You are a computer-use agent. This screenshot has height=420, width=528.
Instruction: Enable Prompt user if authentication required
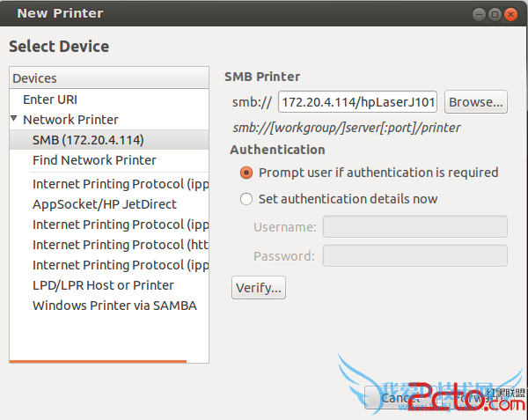pyautogui.click(x=246, y=173)
